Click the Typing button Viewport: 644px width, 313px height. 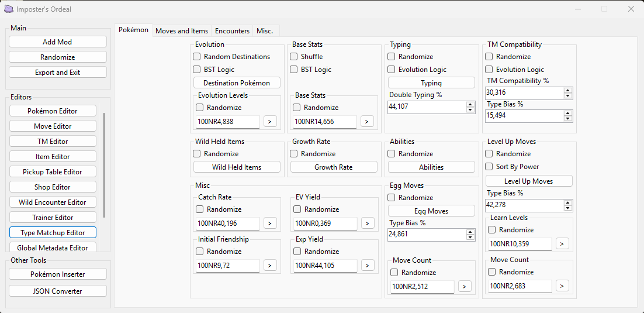431,82
